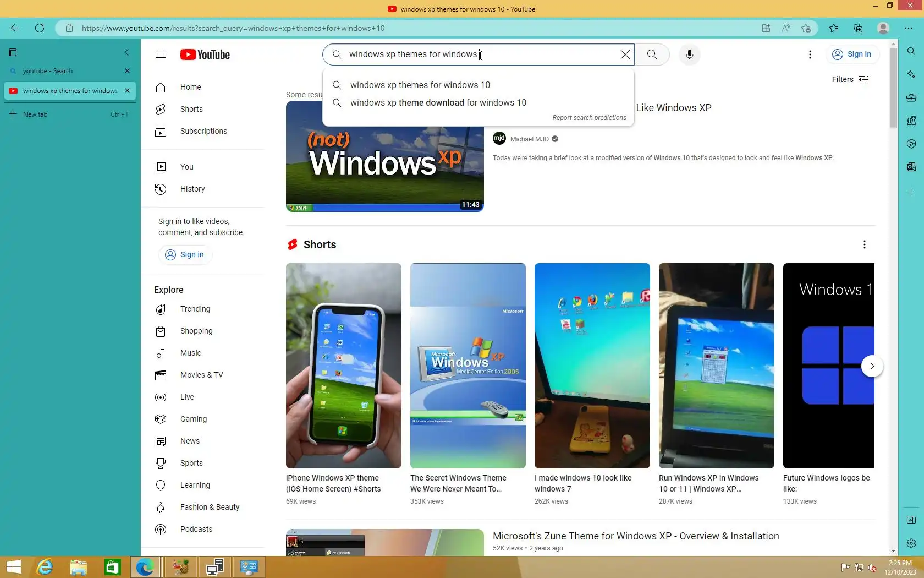Choose suggestion 'windows xp themes for windows 10'
The height and width of the screenshot is (578, 924).
point(478,85)
